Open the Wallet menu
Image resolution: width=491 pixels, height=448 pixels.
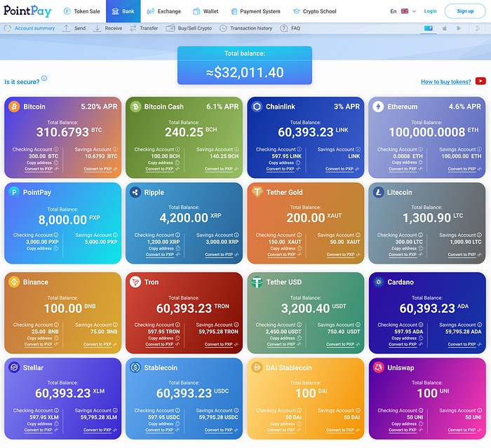click(206, 11)
